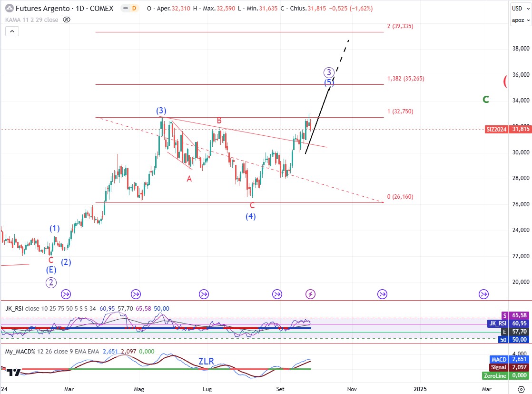Click the E 57,70 scale label
Screen dimensions: 532x394
516,332
